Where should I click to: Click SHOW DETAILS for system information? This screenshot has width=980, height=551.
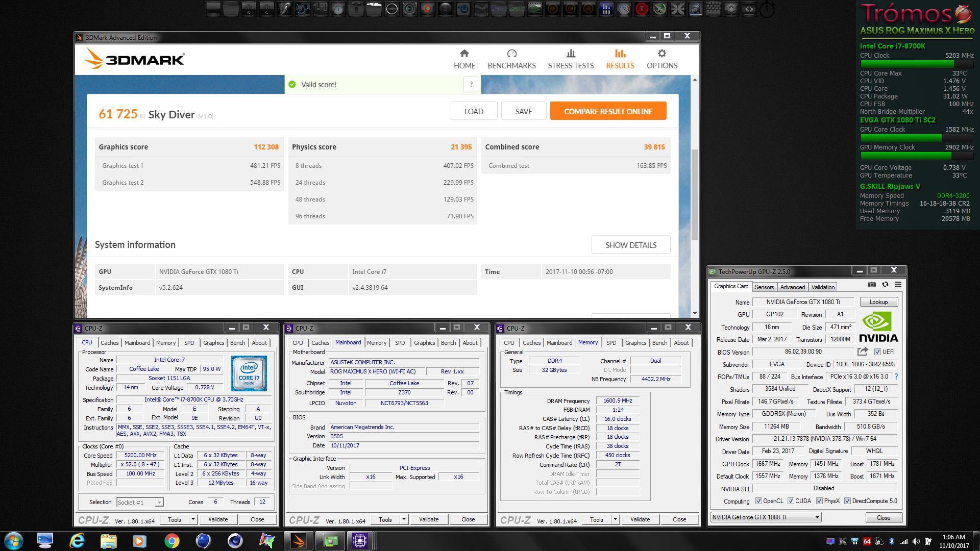pos(631,245)
